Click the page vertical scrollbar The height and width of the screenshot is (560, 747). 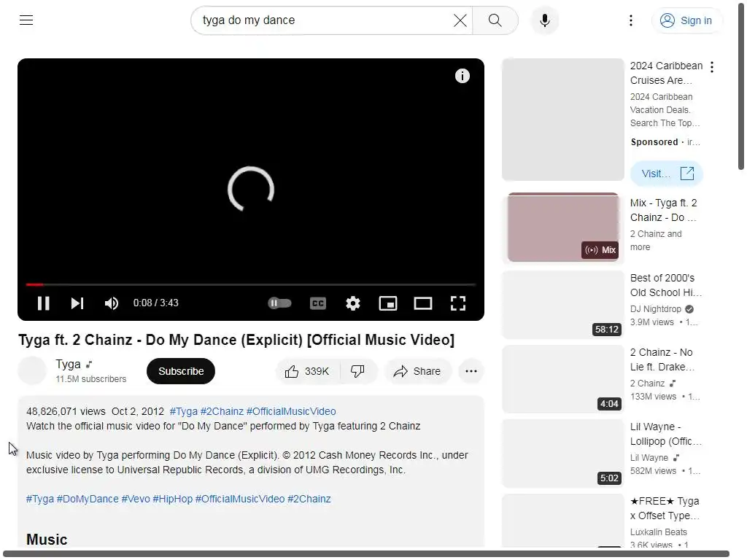(741, 86)
